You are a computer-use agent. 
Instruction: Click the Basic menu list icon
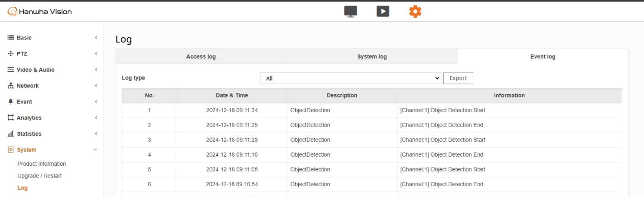11,38
